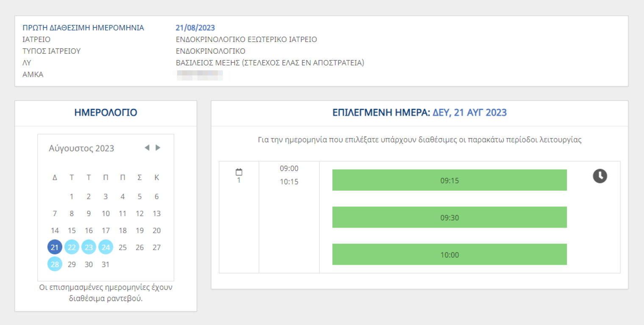Click the blurred ΑΜΚΑ value
The width and height of the screenshot is (644, 325).
200,75
